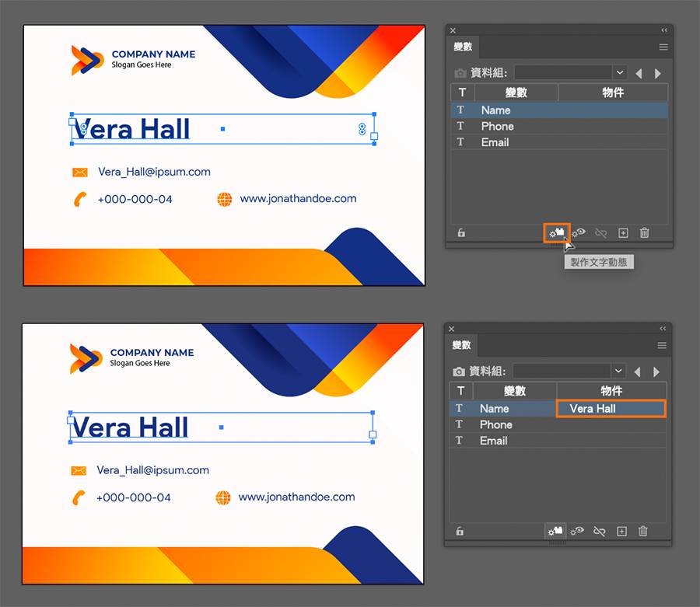Click Unbind Variable icon in upper panel
Viewport: 700px width, 607px height.
pos(601,233)
